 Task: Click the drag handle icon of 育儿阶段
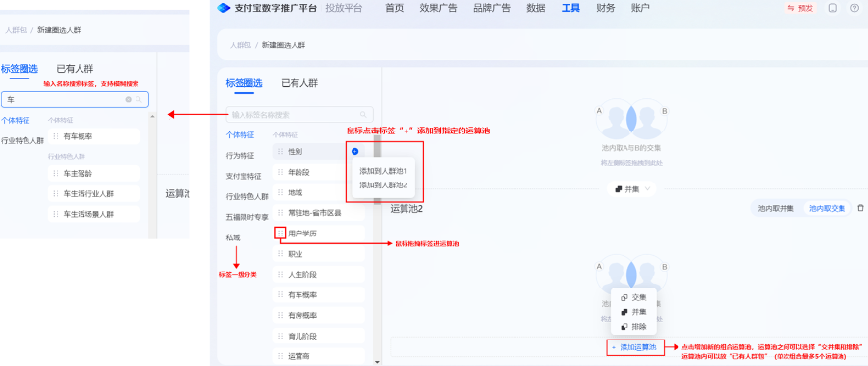(x=280, y=336)
